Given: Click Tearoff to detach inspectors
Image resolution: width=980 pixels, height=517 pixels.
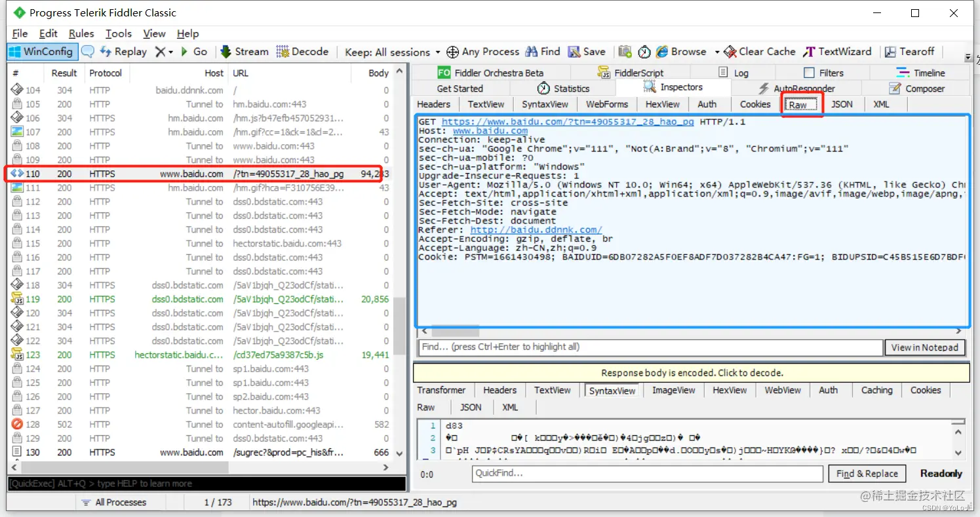Looking at the screenshot, I should (909, 52).
